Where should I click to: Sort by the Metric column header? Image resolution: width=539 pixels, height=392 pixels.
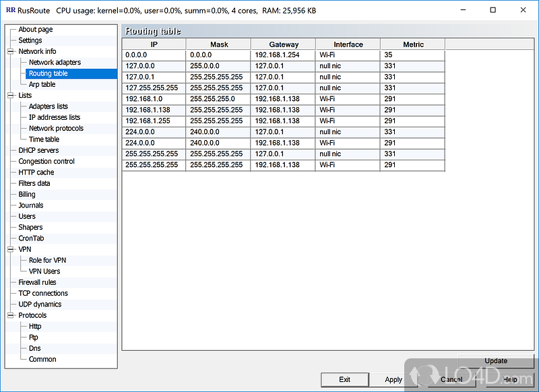coord(413,44)
